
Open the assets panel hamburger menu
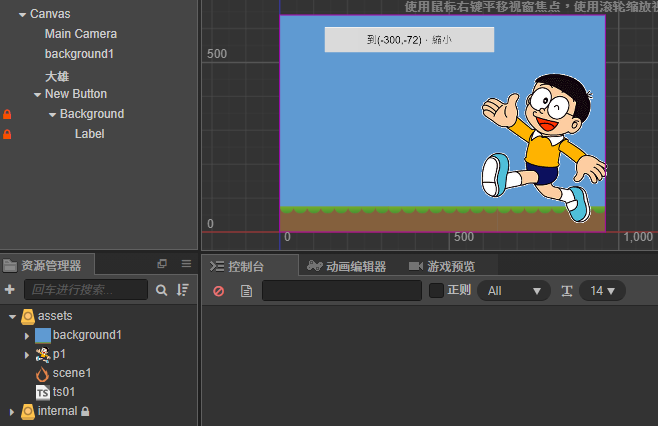point(186,264)
